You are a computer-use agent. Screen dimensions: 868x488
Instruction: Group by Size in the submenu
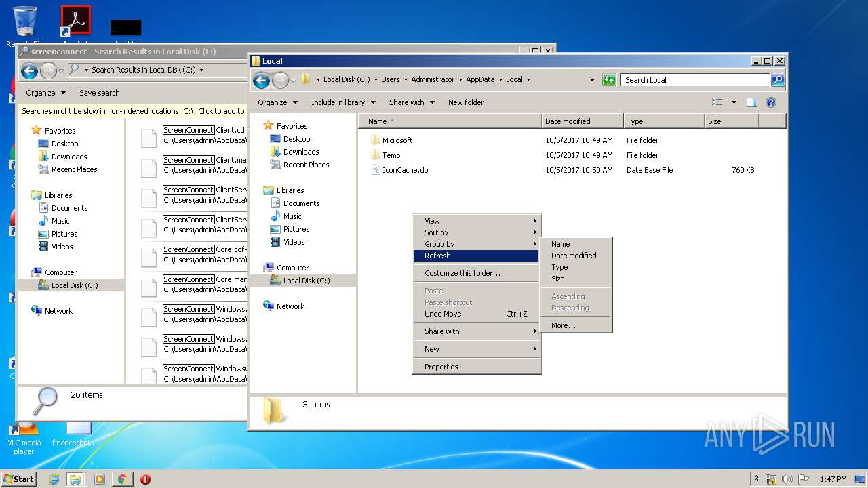[x=576, y=279]
